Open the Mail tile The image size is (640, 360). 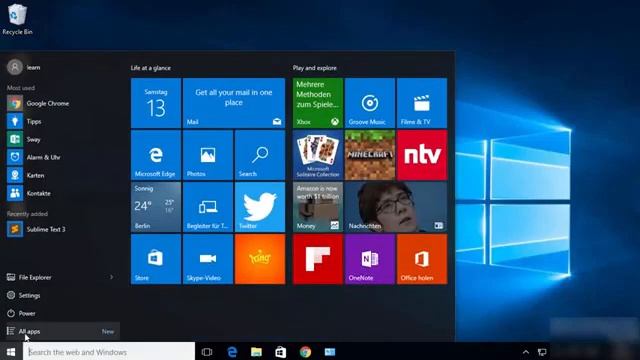pyautogui.click(x=234, y=103)
